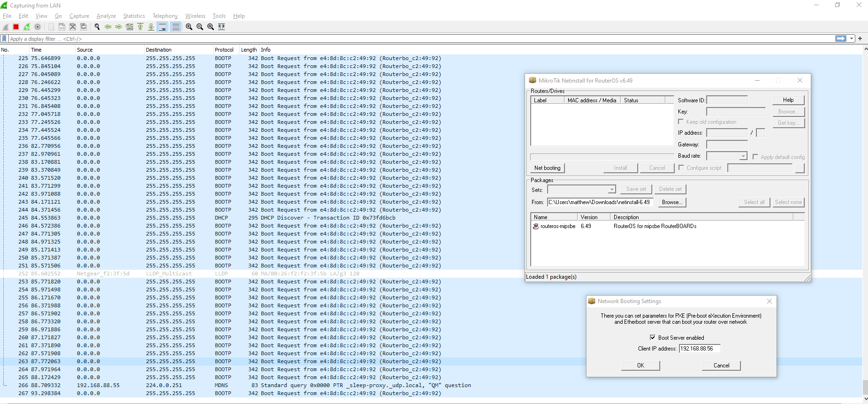
Task: Click the resize columns to fit icon
Action: [221, 27]
